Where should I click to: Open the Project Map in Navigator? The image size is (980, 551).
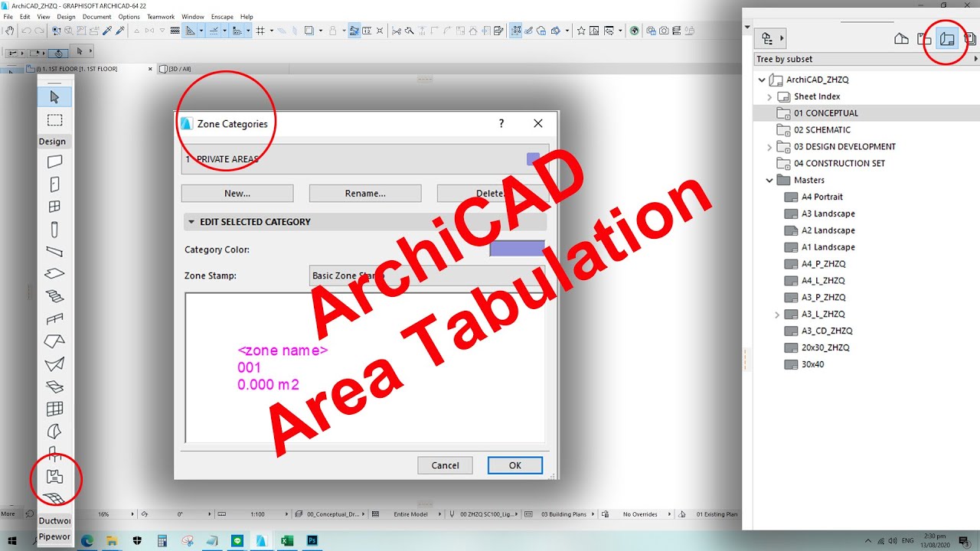click(x=902, y=38)
